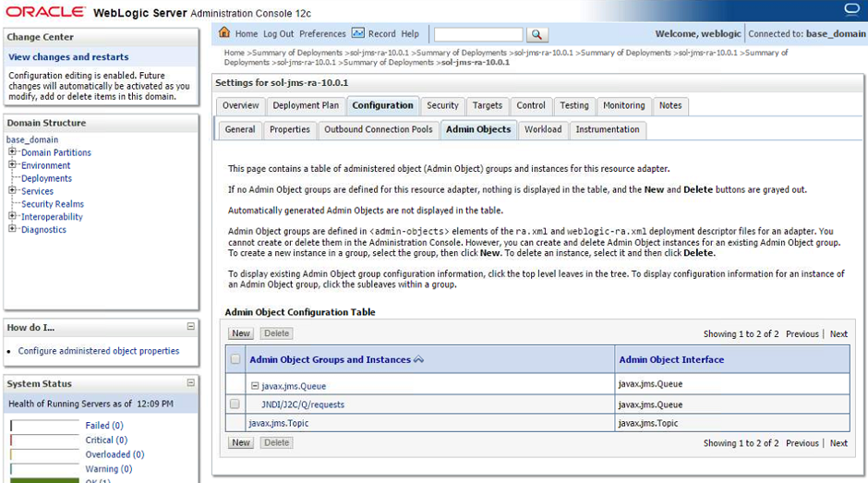
Task: Click the Home house icon
Action: 224,33
